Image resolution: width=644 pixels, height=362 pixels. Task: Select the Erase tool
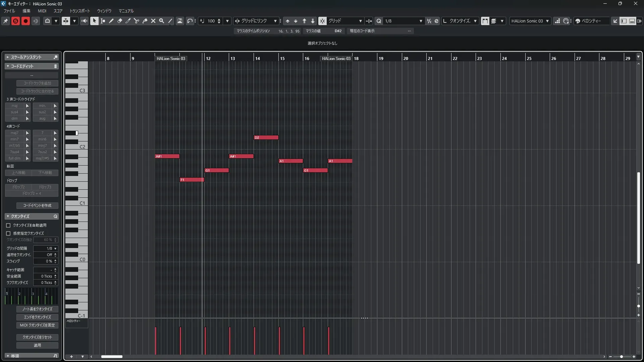click(120, 21)
